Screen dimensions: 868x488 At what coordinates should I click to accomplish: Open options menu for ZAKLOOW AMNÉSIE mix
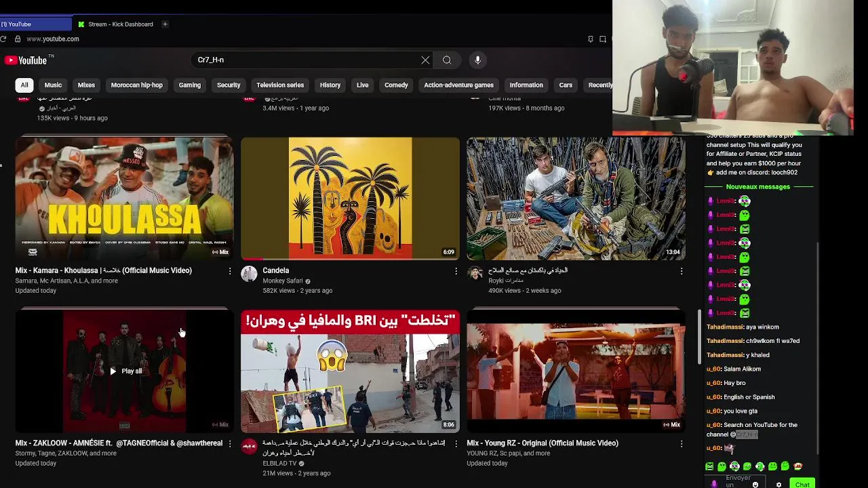[x=230, y=444]
